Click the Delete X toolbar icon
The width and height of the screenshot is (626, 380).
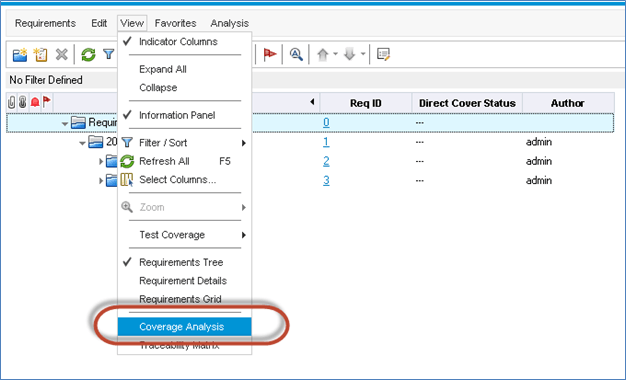click(x=61, y=54)
